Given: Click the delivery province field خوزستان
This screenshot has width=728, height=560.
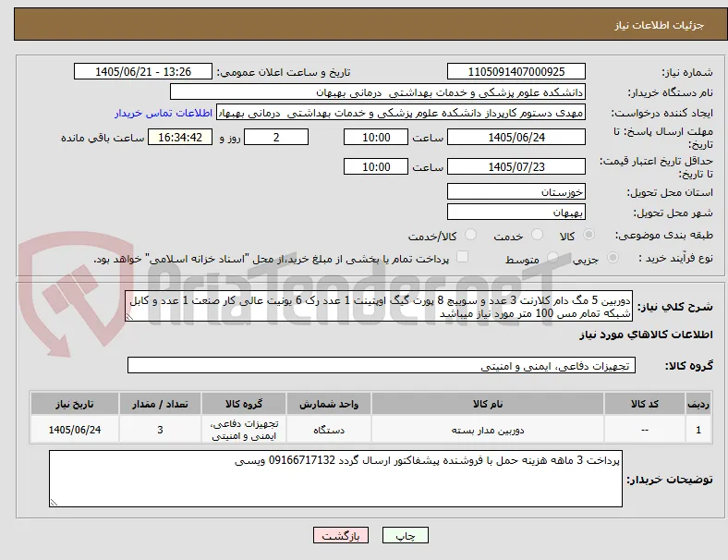Looking at the screenshot, I should (x=516, y=192).
